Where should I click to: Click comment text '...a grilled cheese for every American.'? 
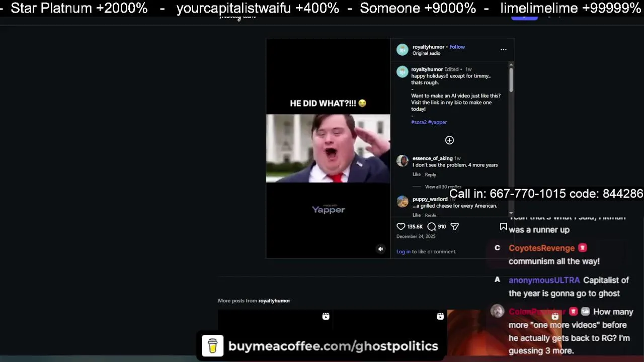click(455, 206)
